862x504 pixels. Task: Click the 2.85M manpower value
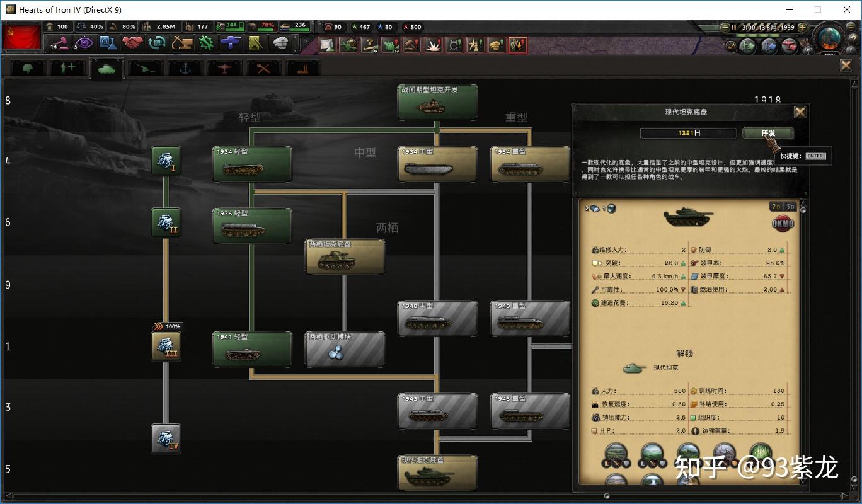pos(166,26)
